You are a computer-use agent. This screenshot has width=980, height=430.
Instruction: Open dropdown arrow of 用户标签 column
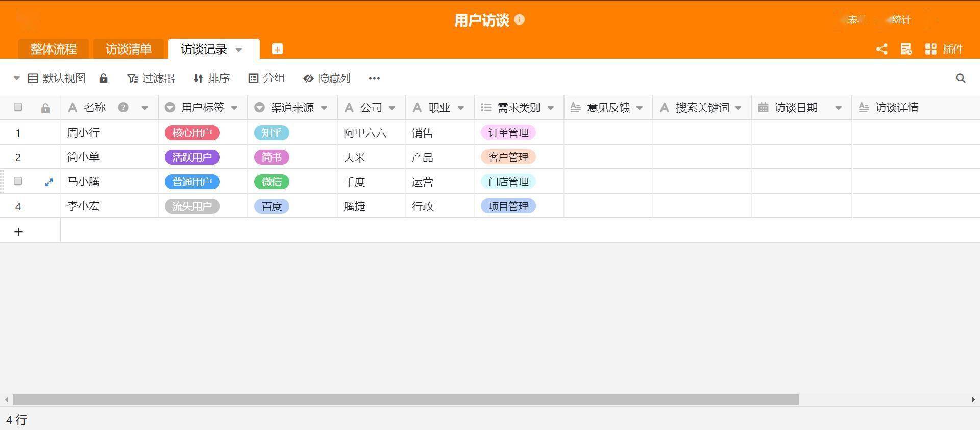(234, 108)
